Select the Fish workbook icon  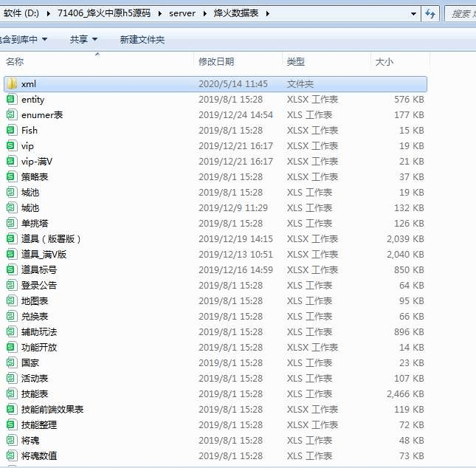11,130
